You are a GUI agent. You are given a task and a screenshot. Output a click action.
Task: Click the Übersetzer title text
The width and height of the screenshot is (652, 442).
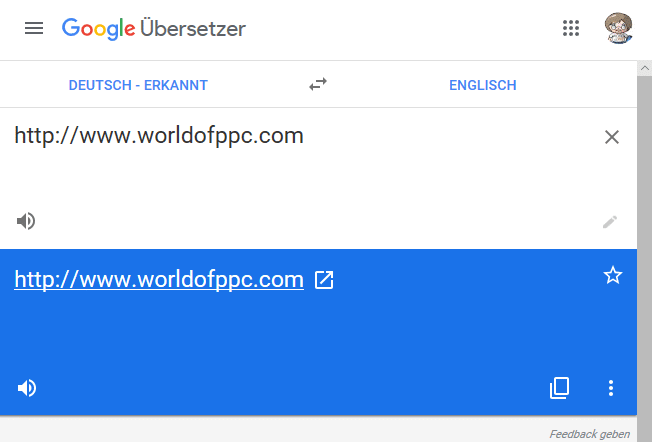pos(193,28)
